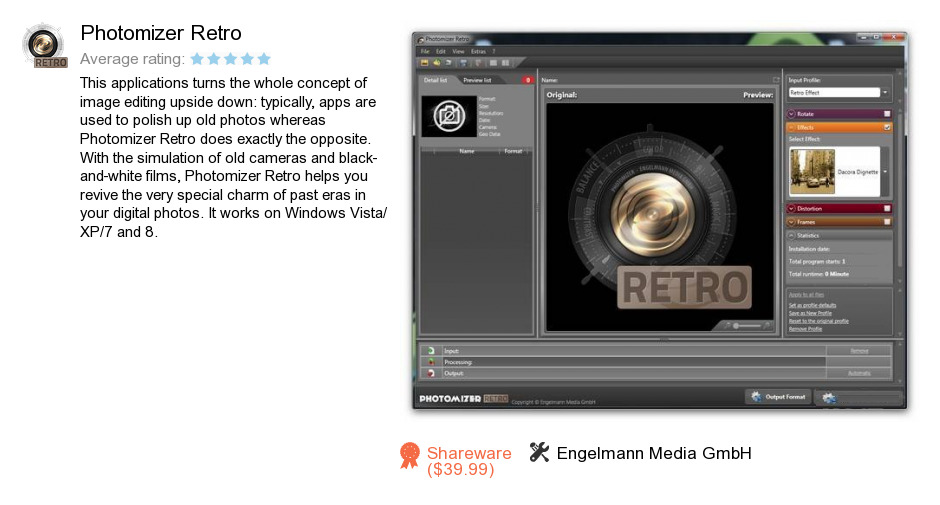Click the Remove Profile link

(x=805, y=329)
